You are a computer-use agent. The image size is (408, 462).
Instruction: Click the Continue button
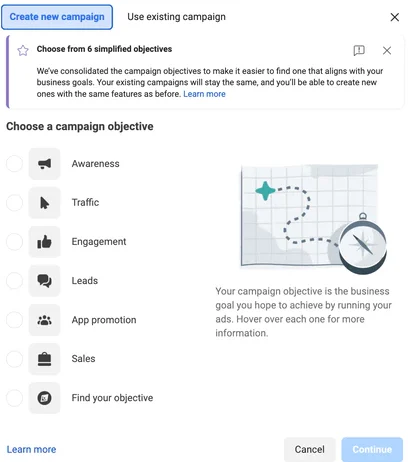pos(372,449)
